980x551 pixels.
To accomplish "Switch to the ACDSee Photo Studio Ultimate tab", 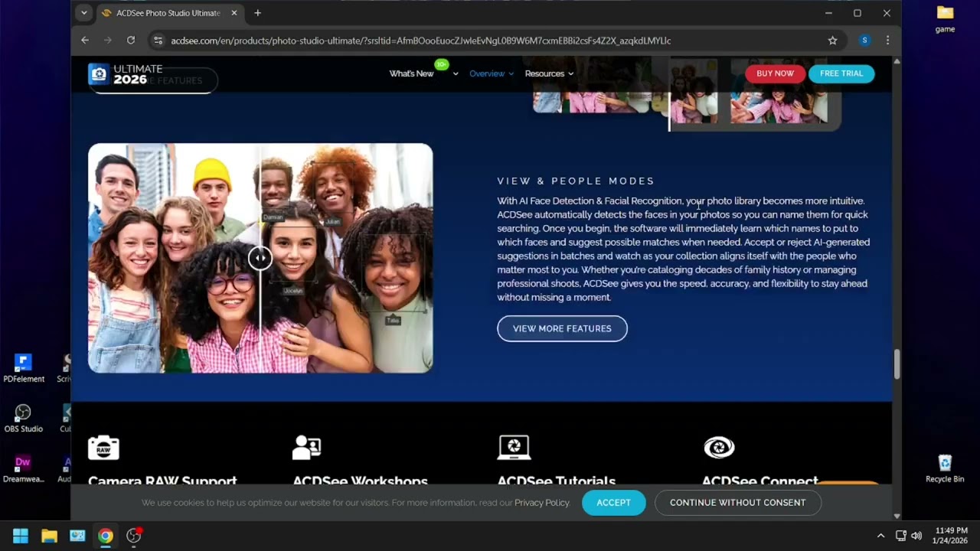I will coord(168,13).
